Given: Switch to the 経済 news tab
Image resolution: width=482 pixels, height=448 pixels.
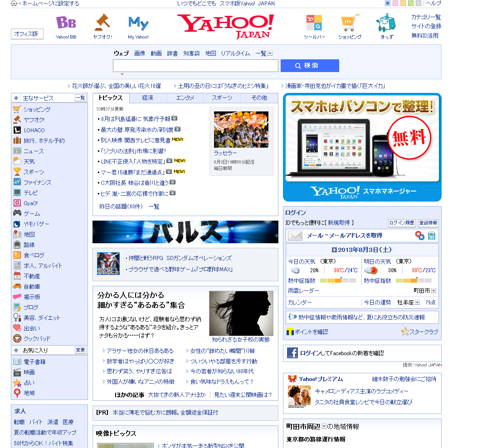Looking at the screenshot, I should point(148,98).
